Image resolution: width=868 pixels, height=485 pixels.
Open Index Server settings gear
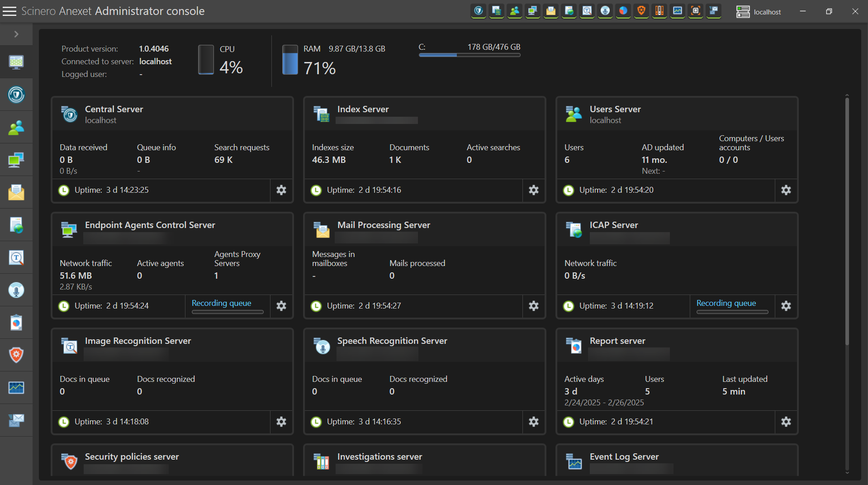click(534, 190)
